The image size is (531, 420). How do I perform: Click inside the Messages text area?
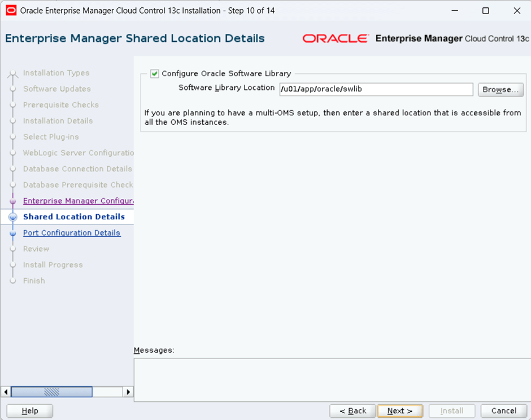coord(331,379)
